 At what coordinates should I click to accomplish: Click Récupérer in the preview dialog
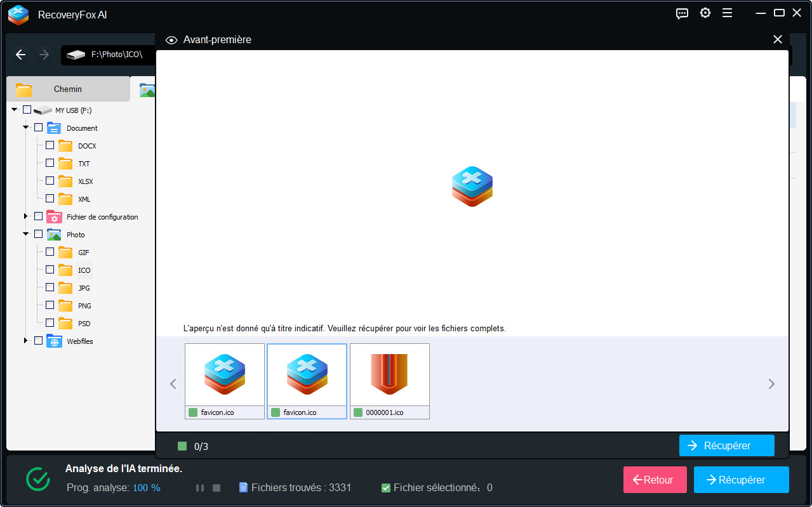[727, 445]
